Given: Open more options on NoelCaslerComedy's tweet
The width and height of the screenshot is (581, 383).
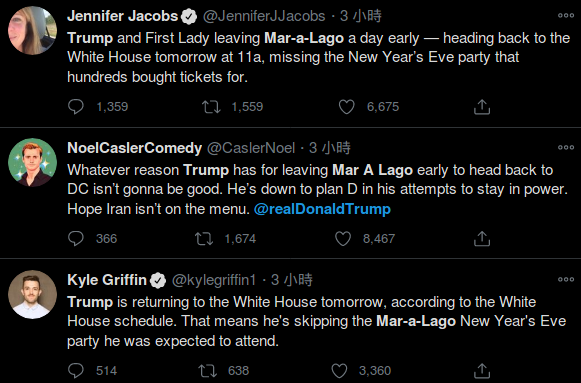Looking at the screenshot, I should tap(566, 147).
